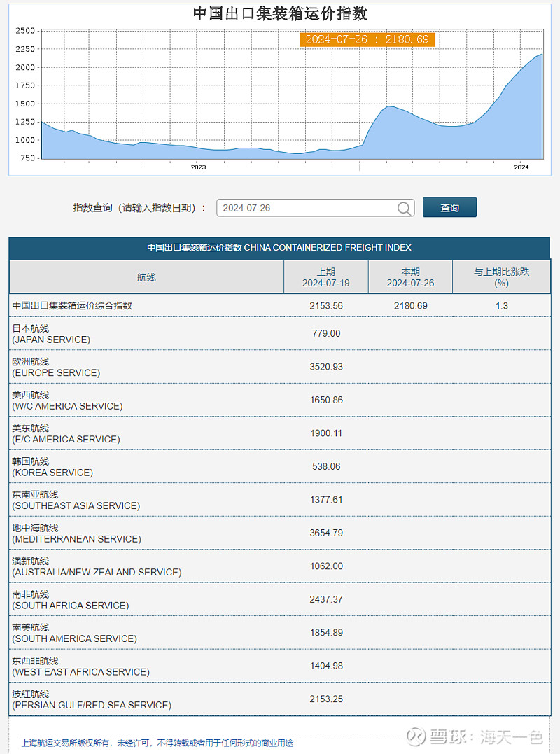Click the composite current value 2180.69 in the table
This screenshot has width=560, height=754.
[x=410, y=306]
